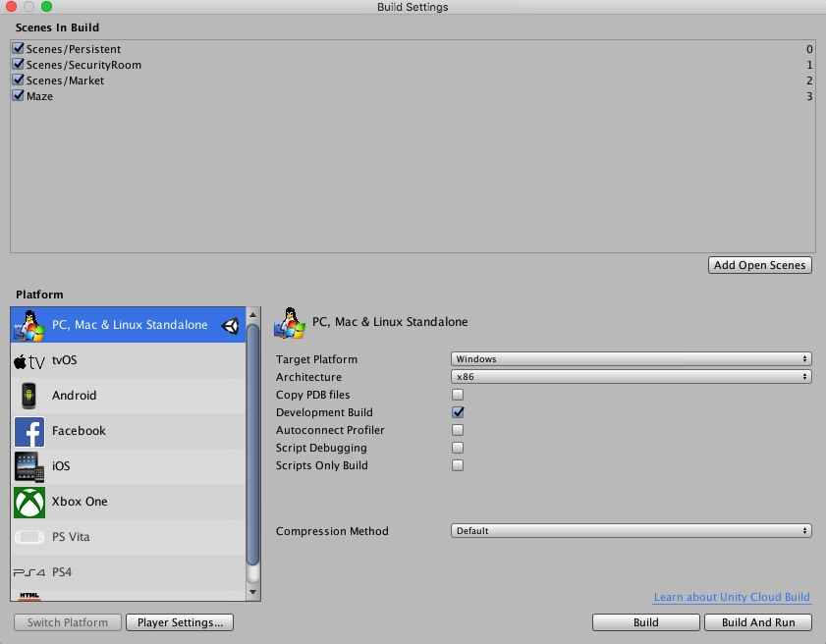Enable Scripts Only Build checkbox
Screen dimensions: 826x644
[x=458, y=465]
